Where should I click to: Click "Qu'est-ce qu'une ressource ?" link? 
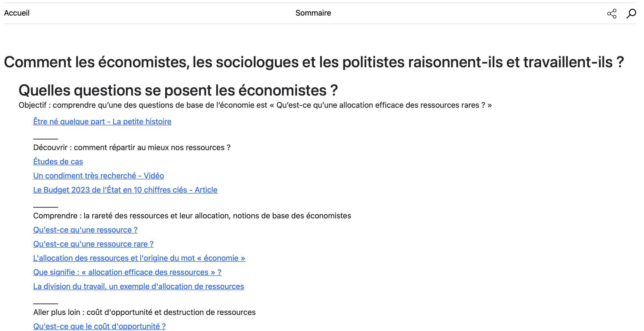tap(85, 230)
